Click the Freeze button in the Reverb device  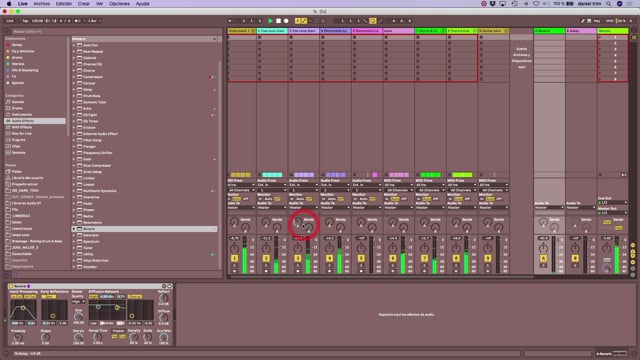click(118, 331)
